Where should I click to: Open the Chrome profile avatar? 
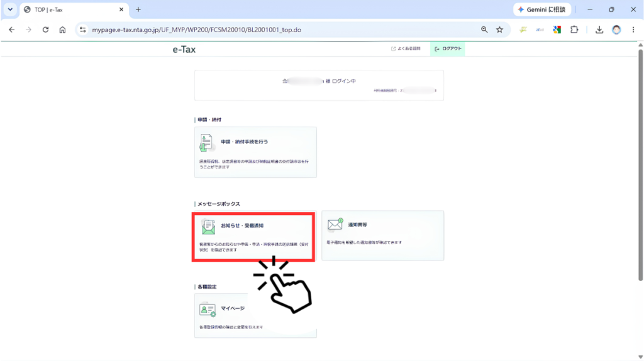pyautogui.click(x=616, y=30)
